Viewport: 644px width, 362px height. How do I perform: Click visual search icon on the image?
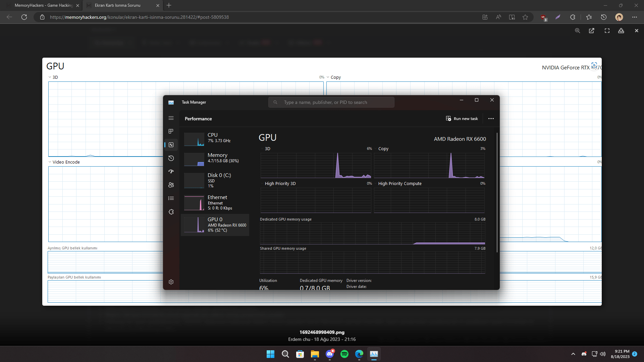[594, 65]
